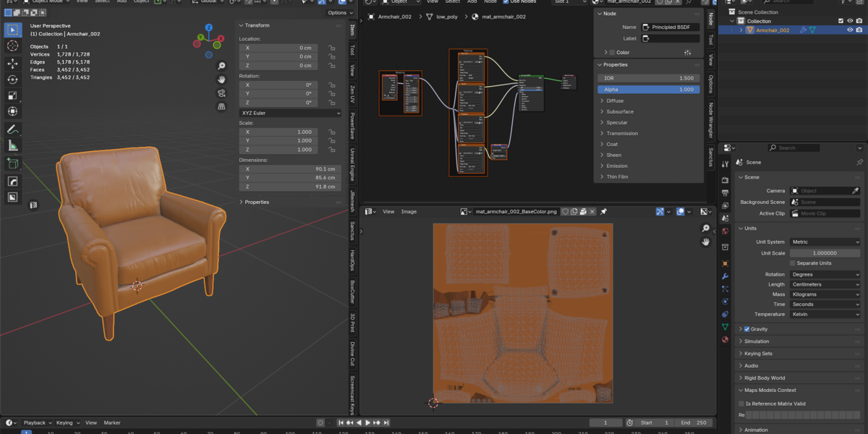Hide Armchair_002 with the eye icon
Screen dimensions: 868x434
(850, 30)
